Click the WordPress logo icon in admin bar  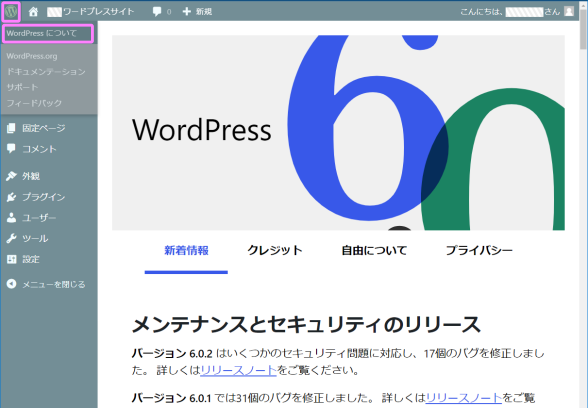click(x=11, y=12)
